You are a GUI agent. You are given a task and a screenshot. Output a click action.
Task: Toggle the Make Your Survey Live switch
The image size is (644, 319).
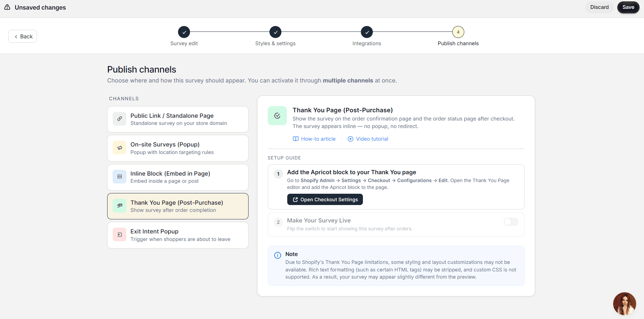[x=511, y=222]
